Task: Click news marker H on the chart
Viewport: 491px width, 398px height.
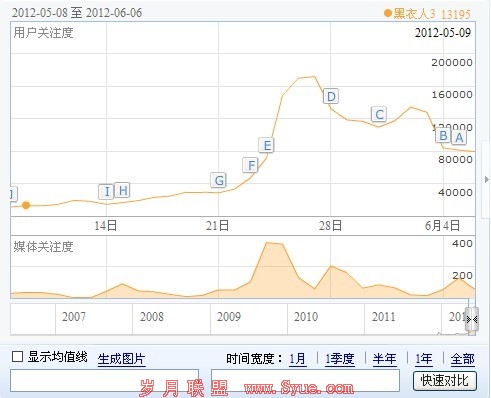Action: (122, 190)
